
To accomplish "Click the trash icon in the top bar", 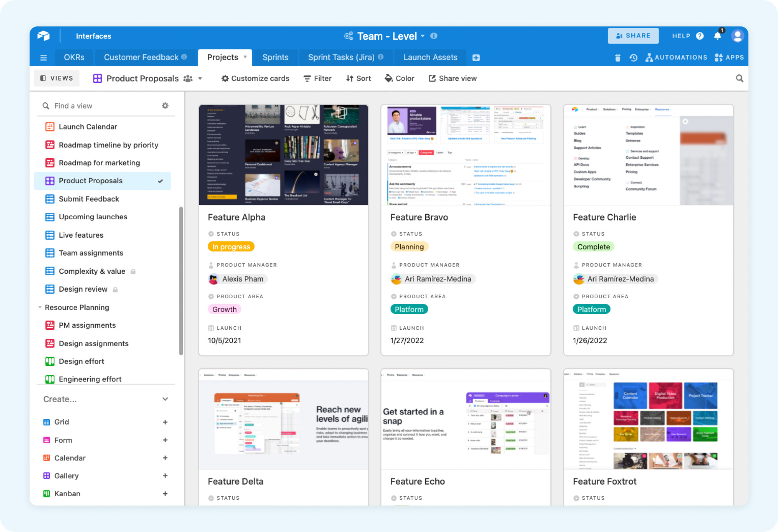I will [x=618, y=58].
